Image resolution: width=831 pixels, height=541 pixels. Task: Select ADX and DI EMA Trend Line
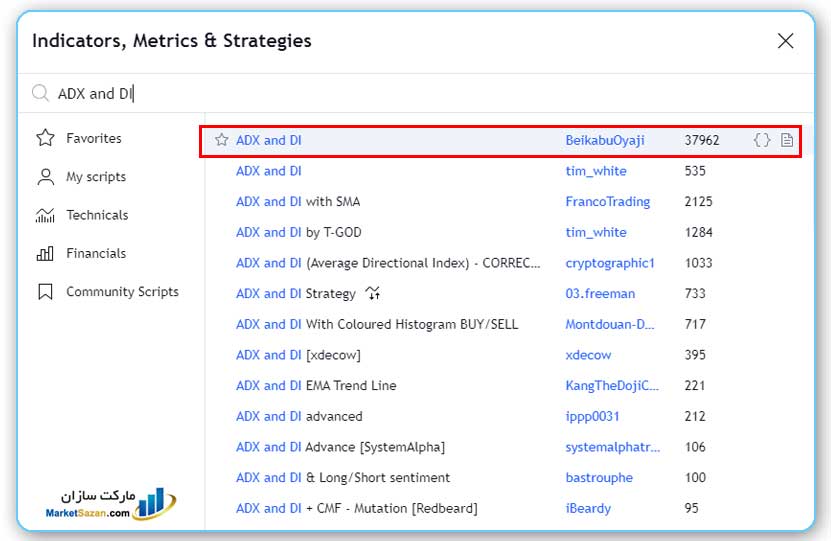(x=316, y=386)
